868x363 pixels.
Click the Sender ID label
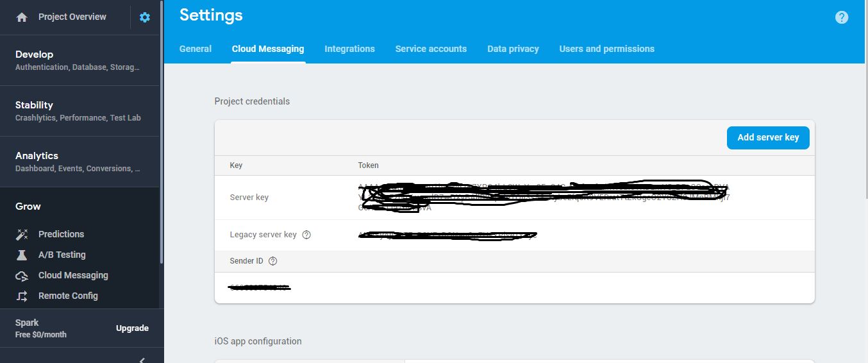click(246, 261)
